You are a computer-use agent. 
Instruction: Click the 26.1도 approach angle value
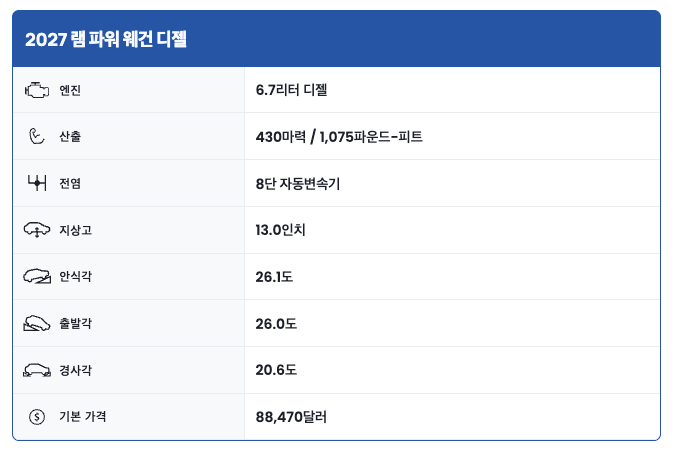274,277
